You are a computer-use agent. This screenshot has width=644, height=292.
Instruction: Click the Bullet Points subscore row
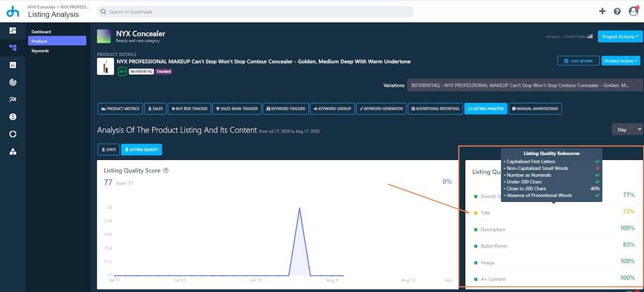pyautogui.click(x=554, y=246)
